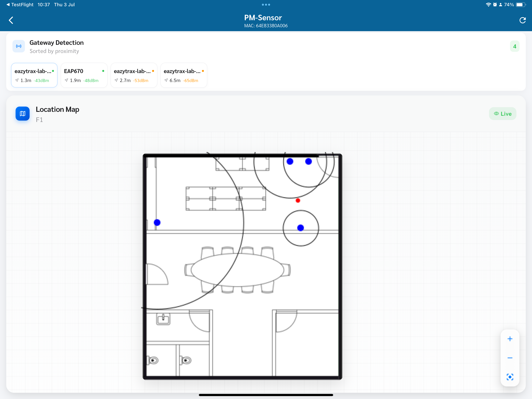Tap the red sensor position dot
The width and height of the screenshot is (532, 399).
[298, 200]
